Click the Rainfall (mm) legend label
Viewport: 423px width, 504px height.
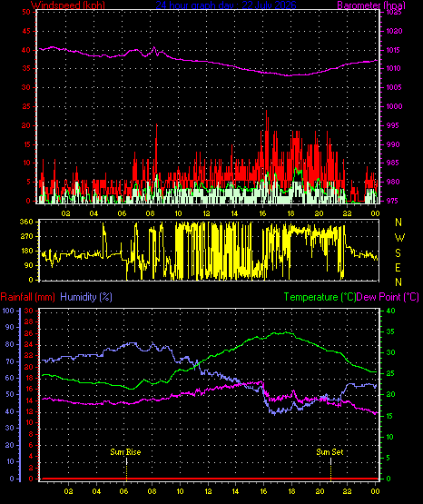(27, 297)
